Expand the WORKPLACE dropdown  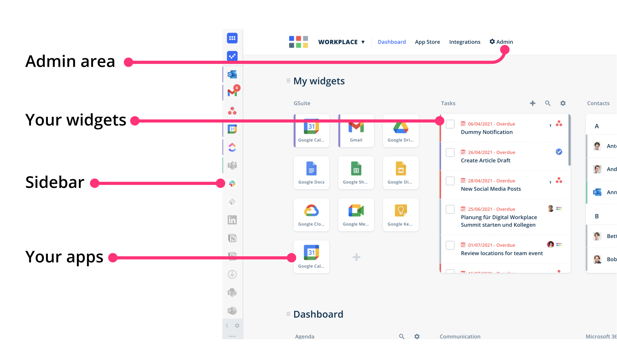[x=341, y=42]
